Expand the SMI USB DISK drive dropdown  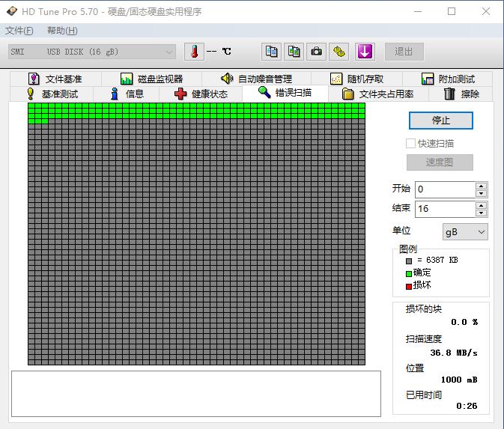pos(92,52)
